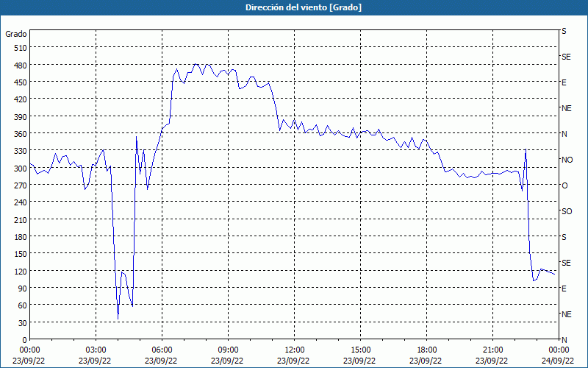Select the 150 y-axis value
This screenshot has width=588, height=368.
(x=21, y=255)
